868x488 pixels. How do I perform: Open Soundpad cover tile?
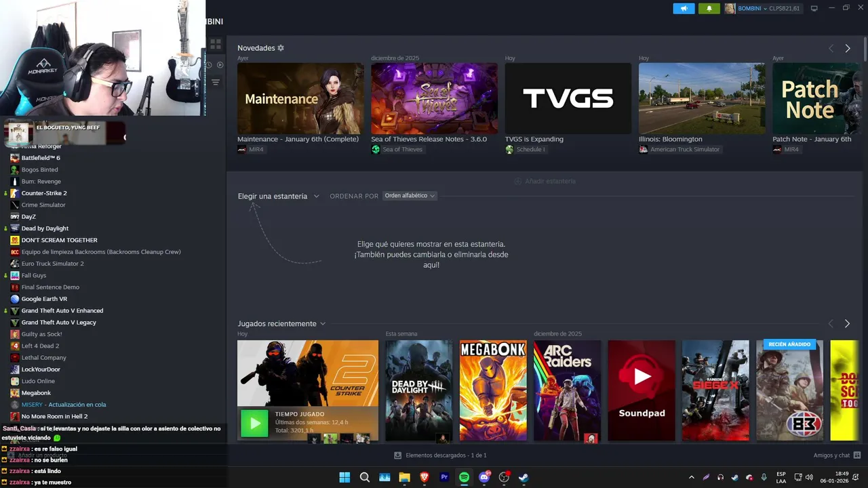[x=642, y=390]
